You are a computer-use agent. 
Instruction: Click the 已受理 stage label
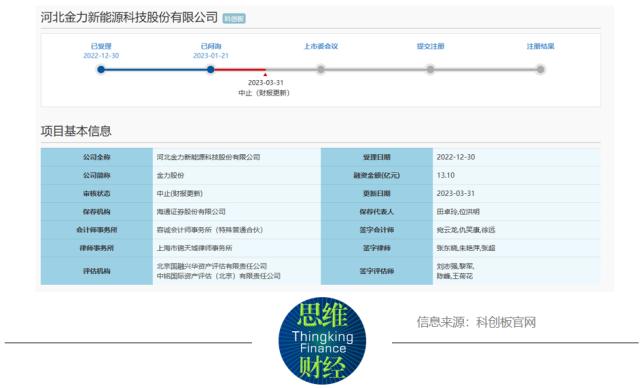pos(101,46)
